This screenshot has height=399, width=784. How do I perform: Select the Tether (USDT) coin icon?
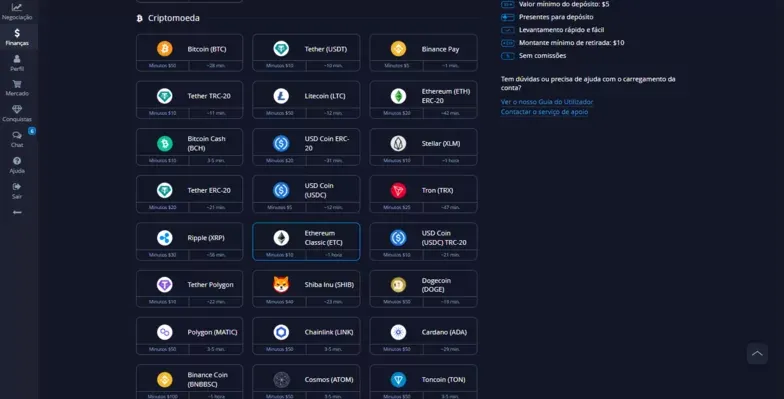(x=281, y=48)
